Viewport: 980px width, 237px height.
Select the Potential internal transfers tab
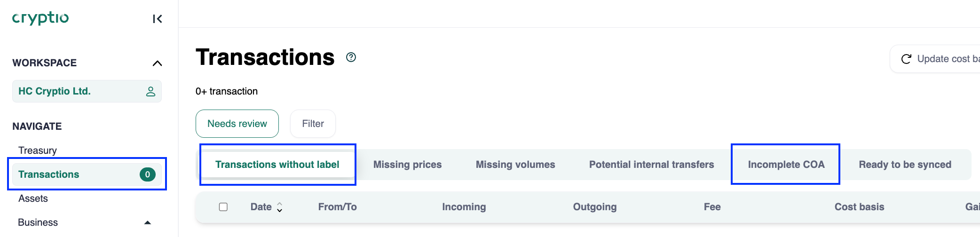pyautogui.click(x=651, y=165)
